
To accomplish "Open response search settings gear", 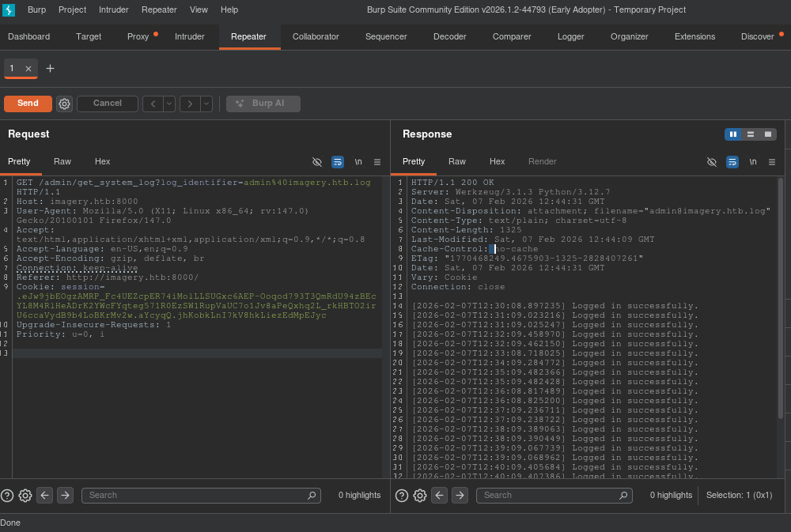I will pyautogui.click(x=420, y=496).
